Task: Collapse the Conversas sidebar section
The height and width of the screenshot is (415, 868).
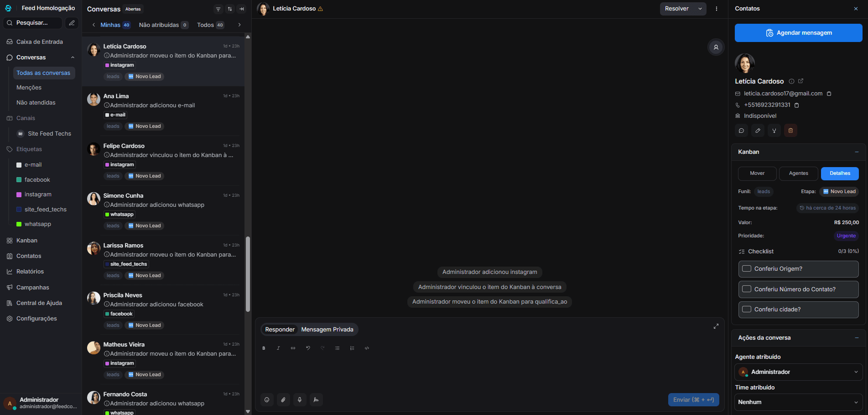Action: (x=73, y=58)
